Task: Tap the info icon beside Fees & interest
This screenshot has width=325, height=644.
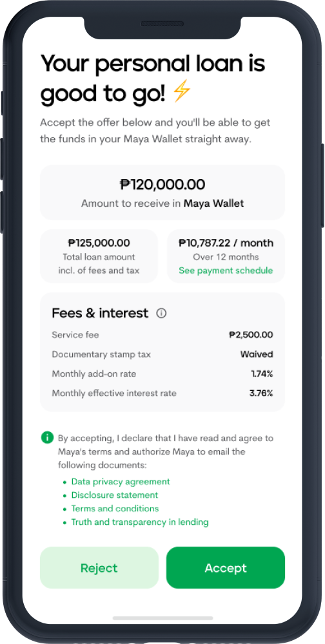Action: click(x=161, y=314)
